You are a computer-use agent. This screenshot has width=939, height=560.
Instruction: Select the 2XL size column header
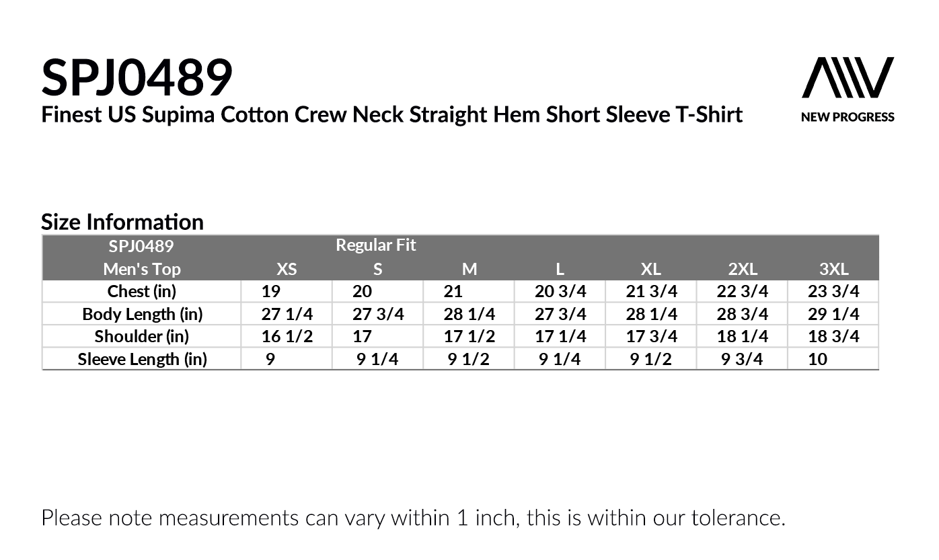(743, 270)
